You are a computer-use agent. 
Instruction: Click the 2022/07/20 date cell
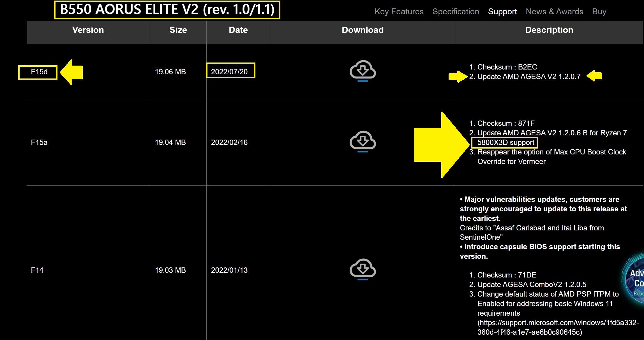tap(229, 72)
